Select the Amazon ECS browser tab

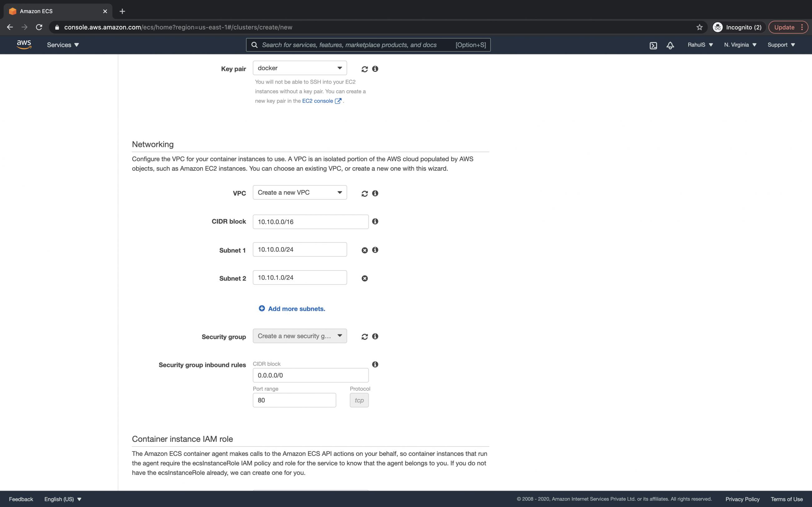tap(50, 11)
